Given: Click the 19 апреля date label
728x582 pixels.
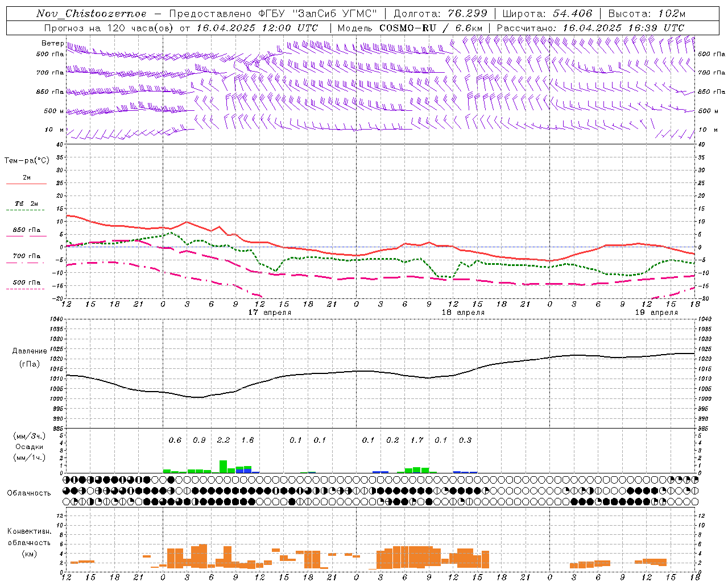Looking at the screenshot, I should tap(656, 313).
